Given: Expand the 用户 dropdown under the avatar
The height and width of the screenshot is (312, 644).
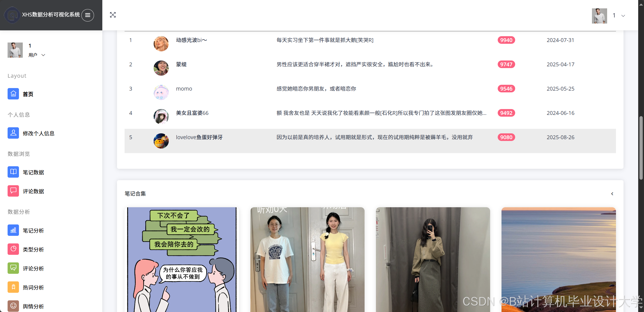Looking at the screenshot, I should pyautogui.click(x=43, y=55).
